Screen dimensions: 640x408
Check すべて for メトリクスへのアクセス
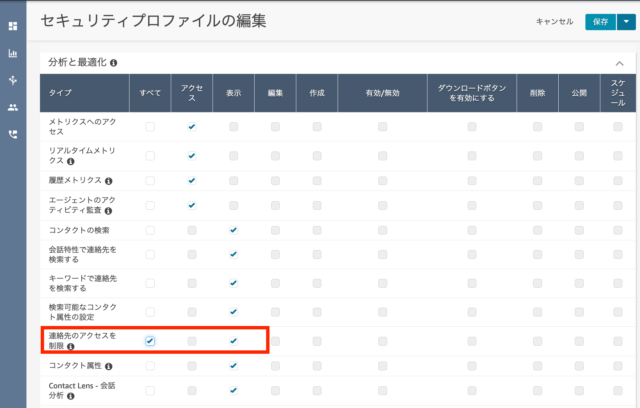click(x=150, y=126)
